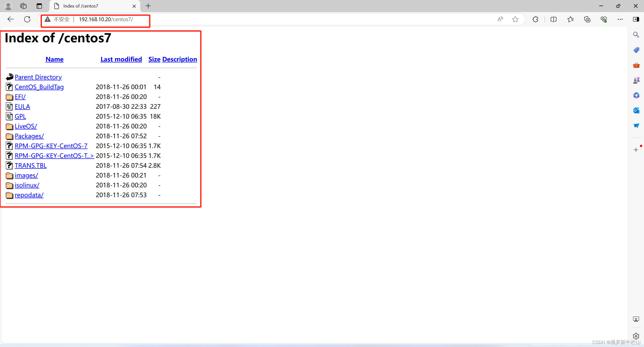
Task: Go back to the previous page
Action: (11, 19)
